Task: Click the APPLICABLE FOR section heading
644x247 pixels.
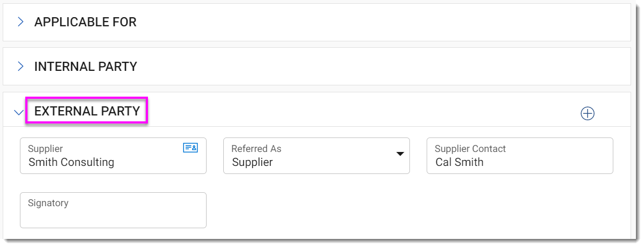Action: [85, 22]
